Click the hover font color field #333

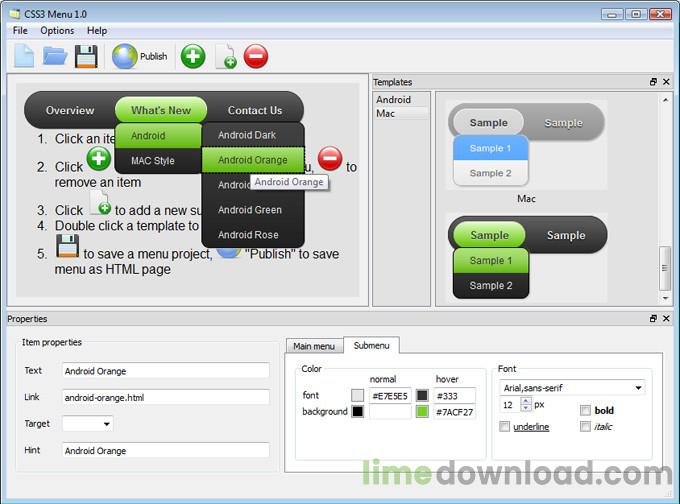tap(454, 396)
